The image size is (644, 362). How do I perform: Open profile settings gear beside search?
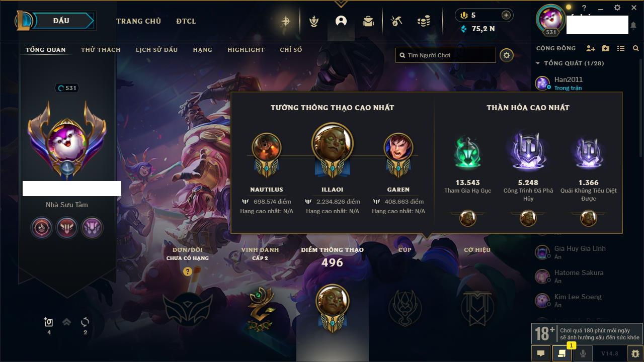tap(507, 55)
